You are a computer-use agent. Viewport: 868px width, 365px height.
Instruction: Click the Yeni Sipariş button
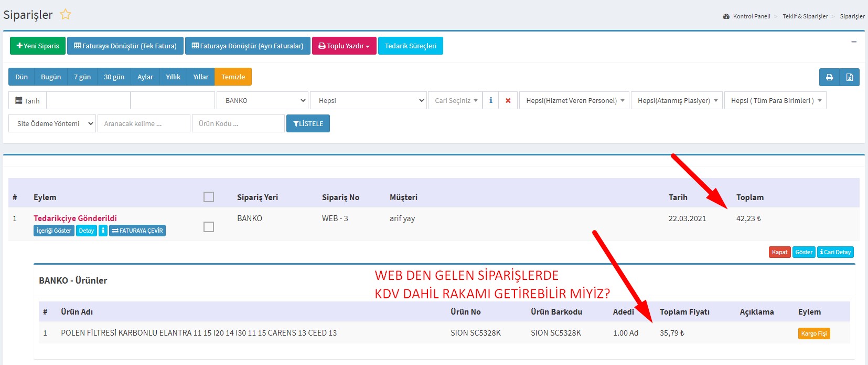point(38,46)
